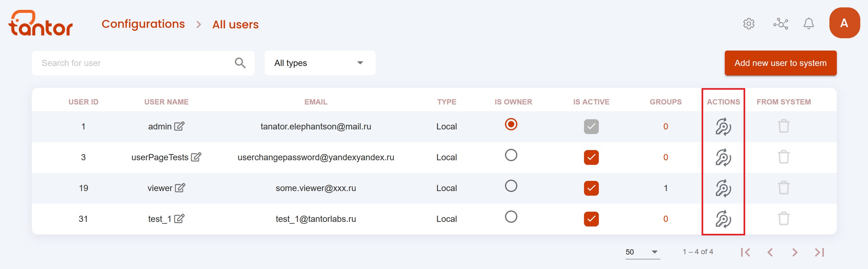Toggle test_1 Is Active checkbox

pyautogui.click(x=591, y=219)
